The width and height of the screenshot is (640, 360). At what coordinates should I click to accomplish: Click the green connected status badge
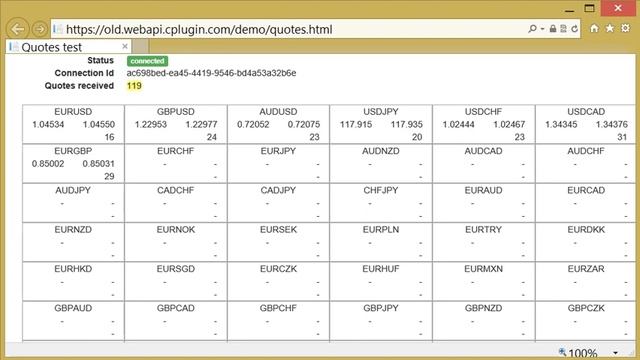pos(147,61)
